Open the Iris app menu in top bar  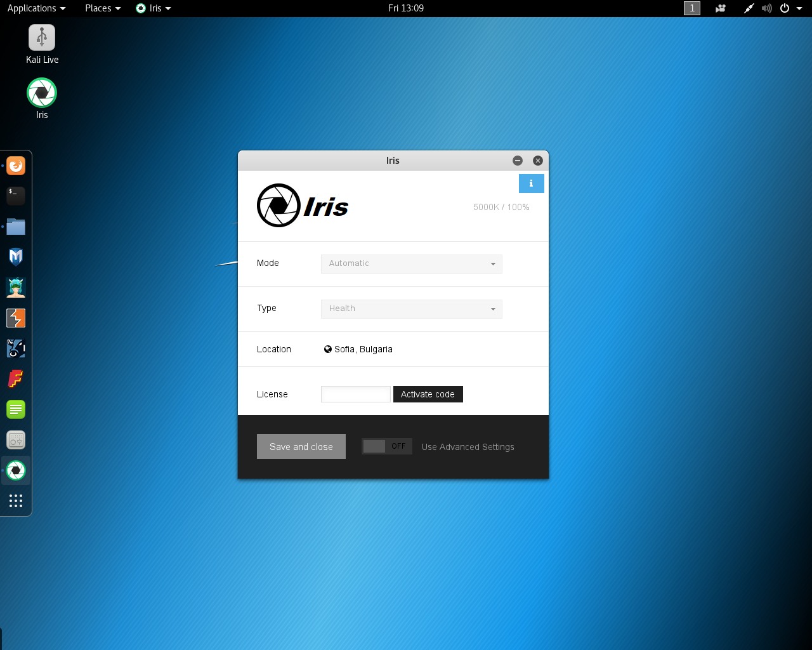click(154, 8)
